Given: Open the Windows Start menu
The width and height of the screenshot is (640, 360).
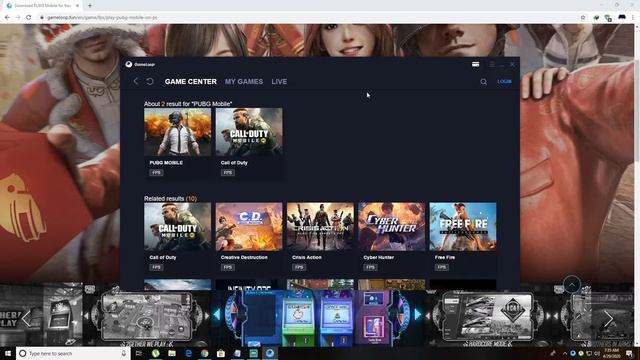Looking at the screenshot, I should click(8, 353).
